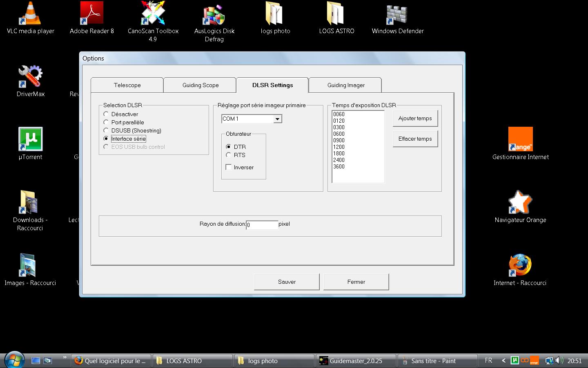Select the Désactiver radio option
The width and height of the screenshot is (588, 368).
point(106,114)
